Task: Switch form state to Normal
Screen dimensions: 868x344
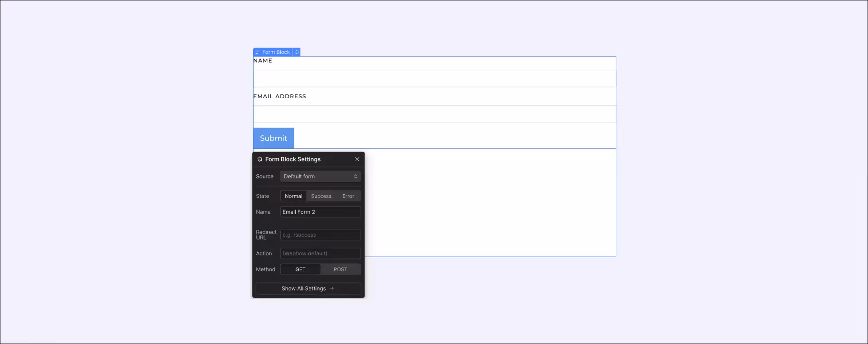Action: [x=293, y=196]
